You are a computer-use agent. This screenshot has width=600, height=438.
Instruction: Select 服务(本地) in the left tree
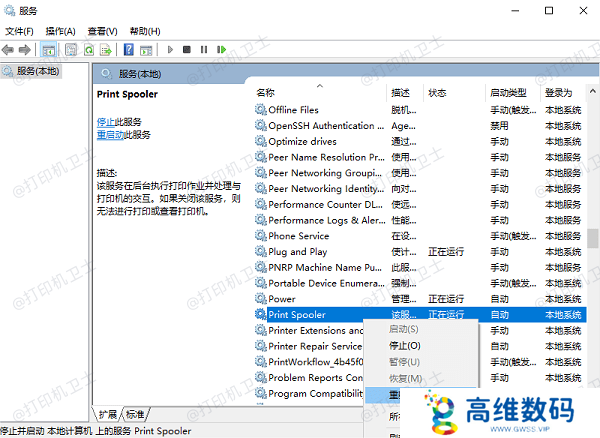[36, 71]
